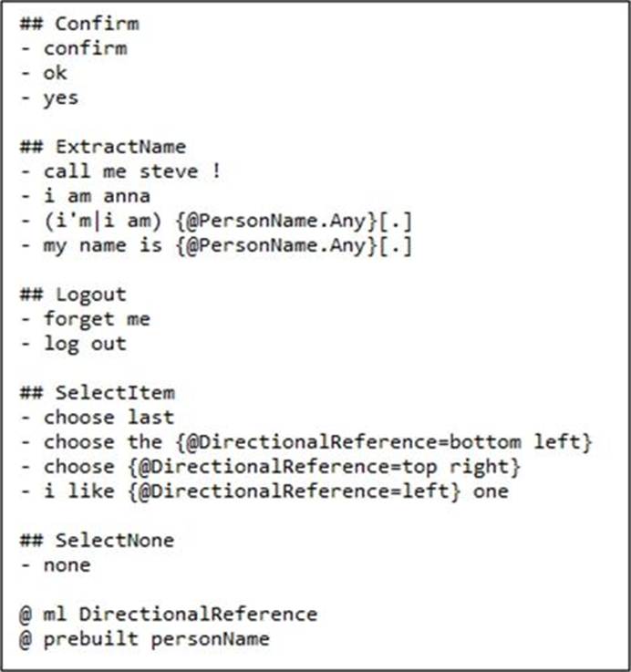
Task: Click the "@ ml DirectionalReference" definition line
Action: (168, 614)
